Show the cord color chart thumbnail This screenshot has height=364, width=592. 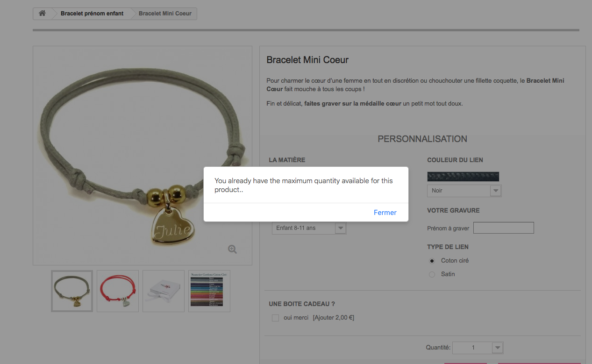click(209, 291)
